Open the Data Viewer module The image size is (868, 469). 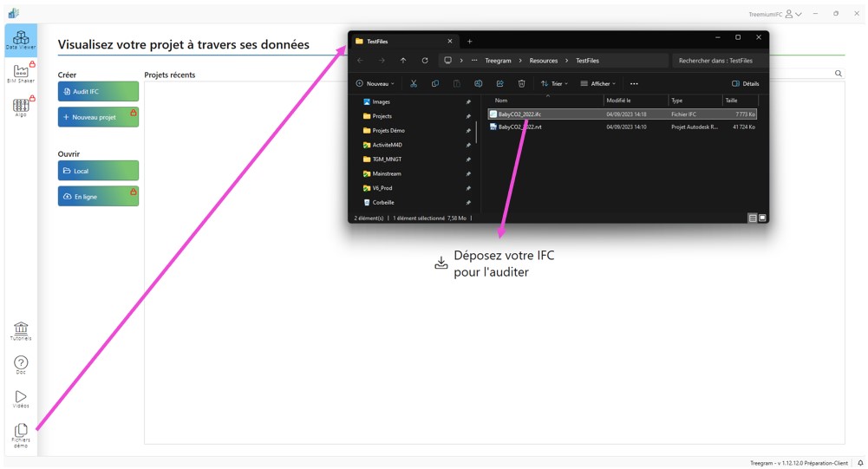point(21,40)
